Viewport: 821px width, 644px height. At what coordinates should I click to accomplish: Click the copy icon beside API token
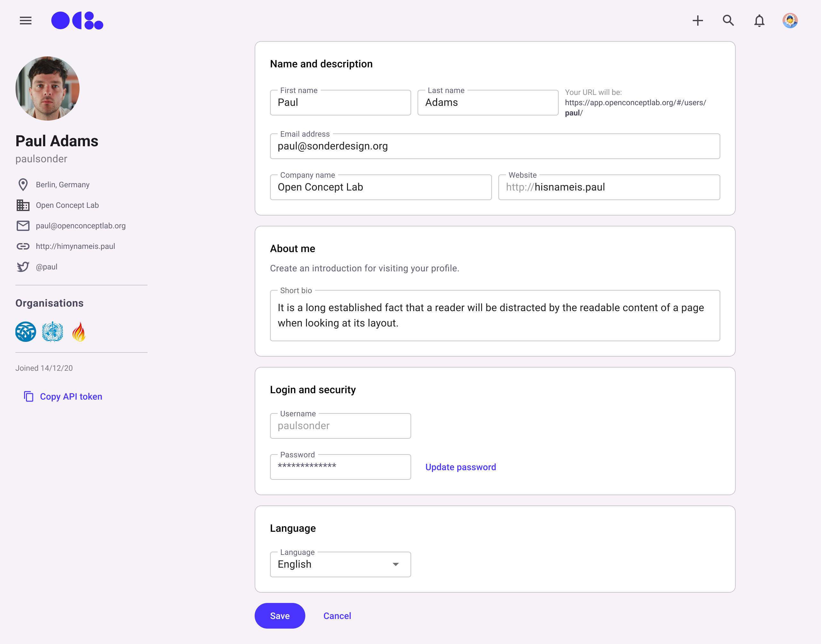(x=29, y=396)
